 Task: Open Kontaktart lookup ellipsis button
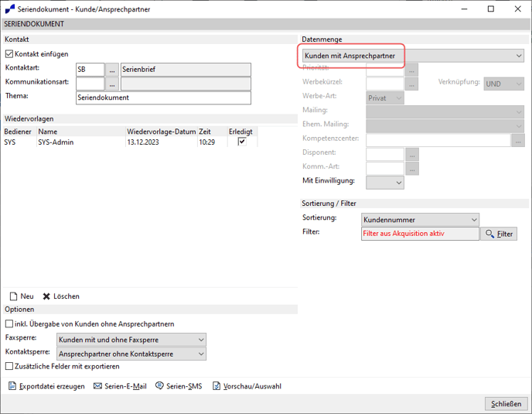(112, 70)
